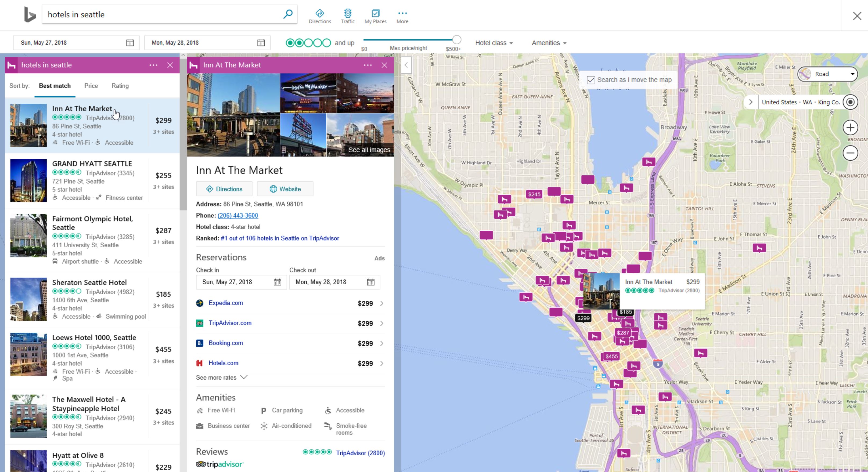
Task: Sort results by Rating
Action: (120, 86)
